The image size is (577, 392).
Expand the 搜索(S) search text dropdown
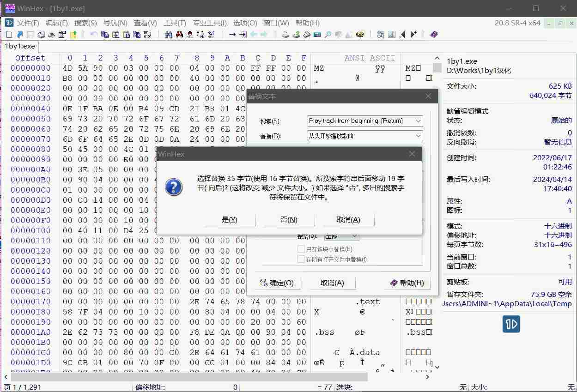[418, 121]
